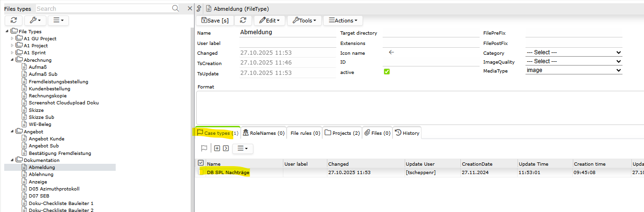The width and height of the screenshot is (644, 212).
Task: Click the left arrow icon in the Icon name field
Action: click(x=392, y=52)
